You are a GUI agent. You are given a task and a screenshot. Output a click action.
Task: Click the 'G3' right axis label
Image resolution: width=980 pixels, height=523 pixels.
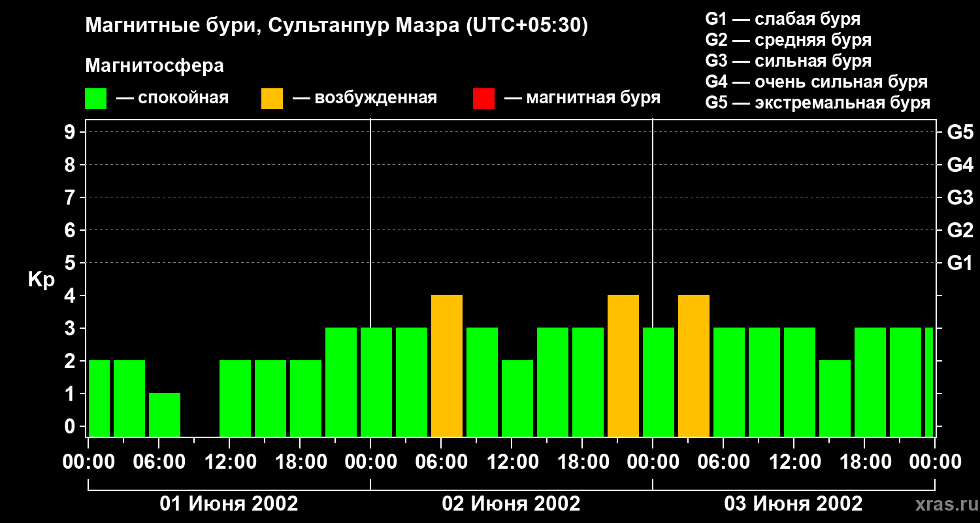coord(960,197)
